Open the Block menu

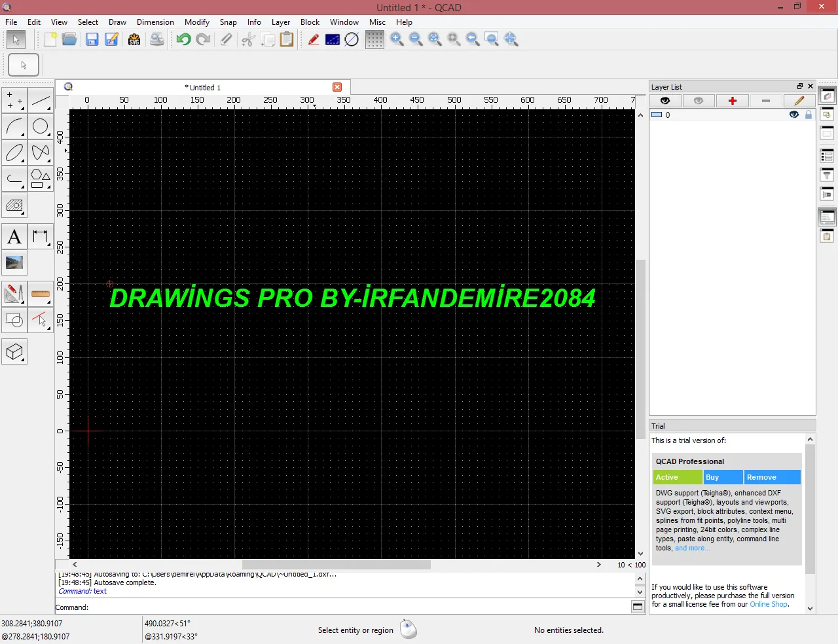coord(310,22)
